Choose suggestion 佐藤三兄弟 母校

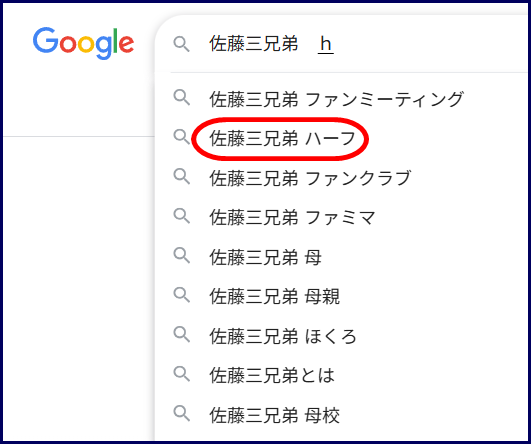click(x=275, y=415)
